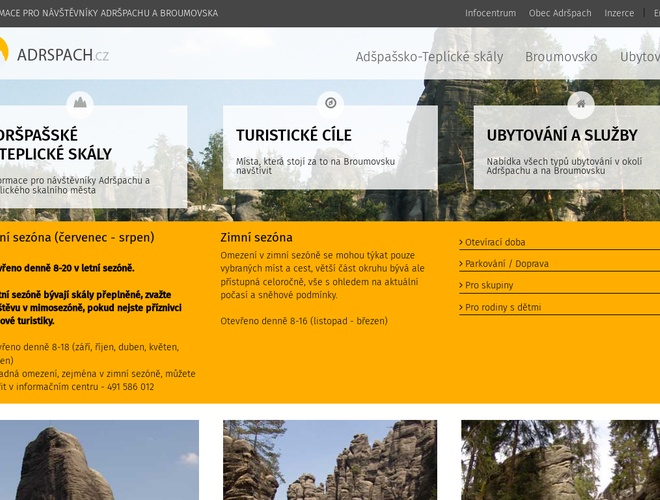Click the ADRSPACH.cz site title text

(62, 55)
